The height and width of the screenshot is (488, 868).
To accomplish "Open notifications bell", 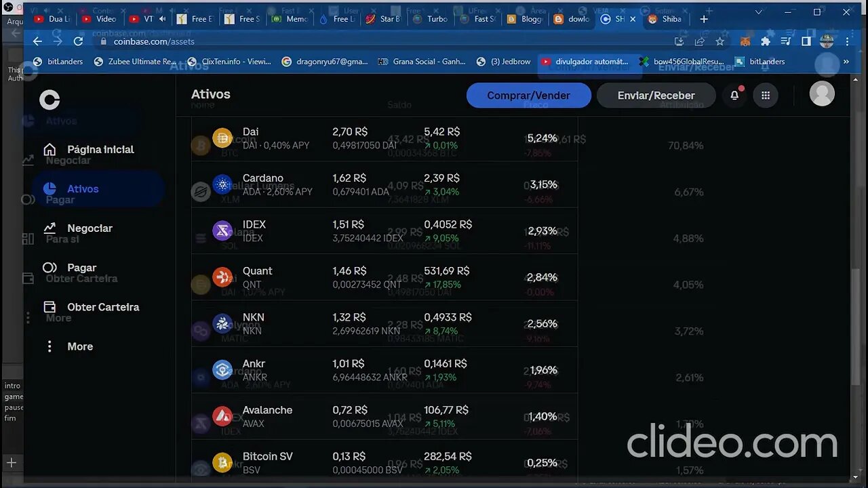I will pyautogui.click(x=734, y=96).
